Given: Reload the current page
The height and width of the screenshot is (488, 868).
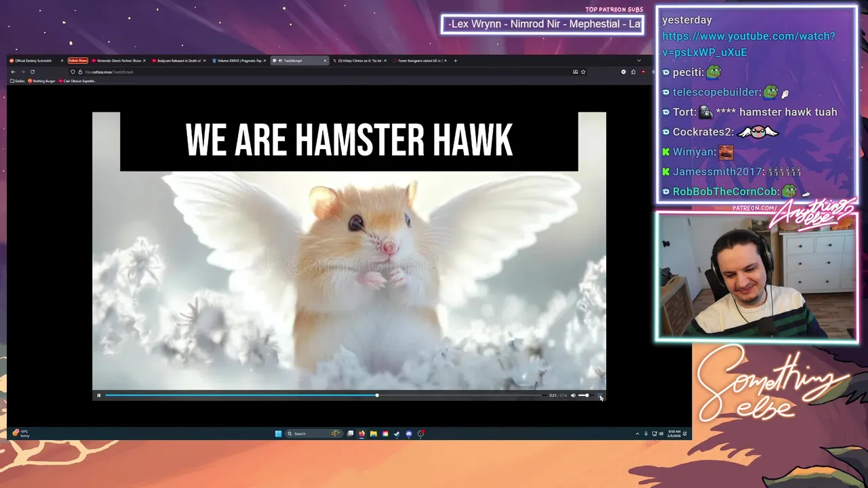Looking at the screenshot, I should tap(32, 72).
